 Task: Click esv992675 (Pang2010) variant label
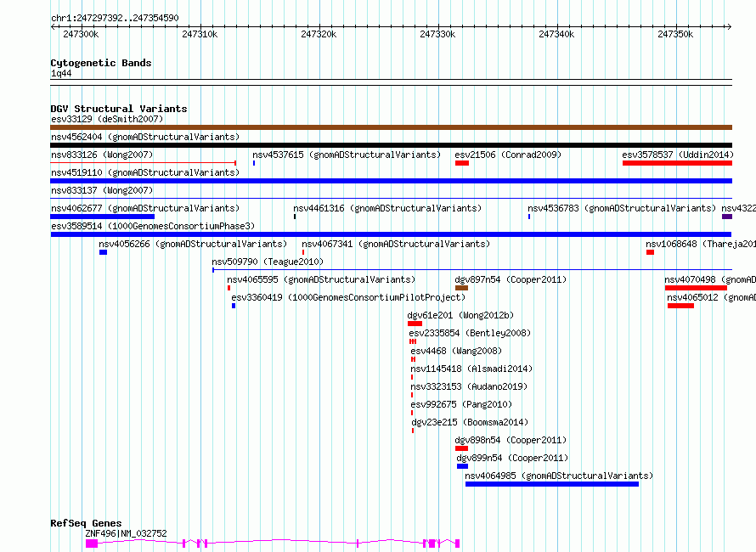tap(461, 404)
